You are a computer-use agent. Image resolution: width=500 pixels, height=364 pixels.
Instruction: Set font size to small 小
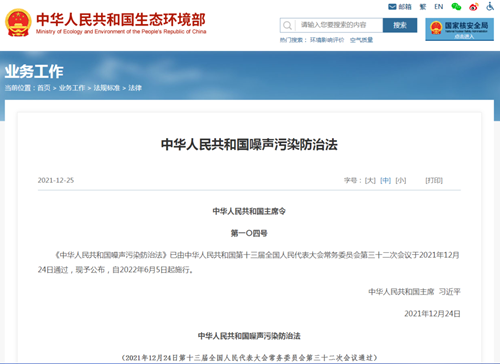[401, 180]
